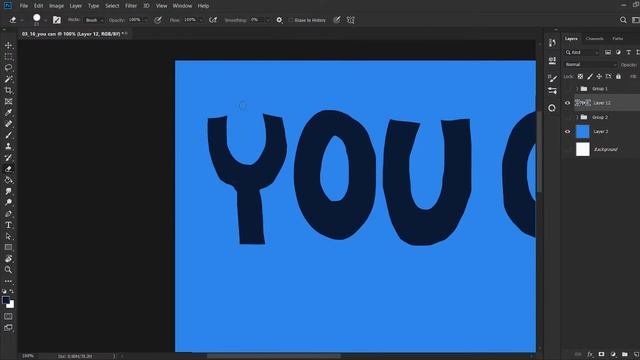640x360 pixels.
Task: Select the Clone Stamp tool
Action: [8, 146]
